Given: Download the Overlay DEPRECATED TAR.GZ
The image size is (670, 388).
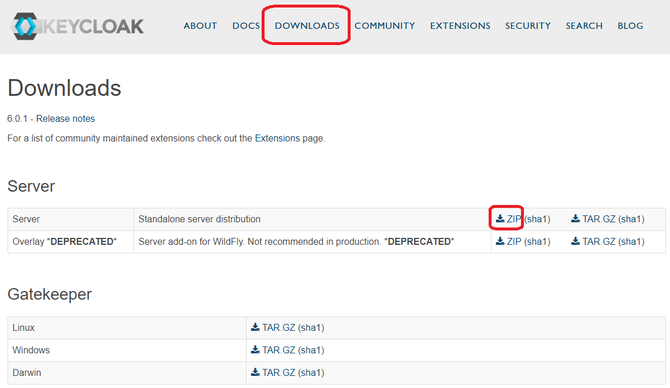Looking at the screenshot, I should coord(599,241).
